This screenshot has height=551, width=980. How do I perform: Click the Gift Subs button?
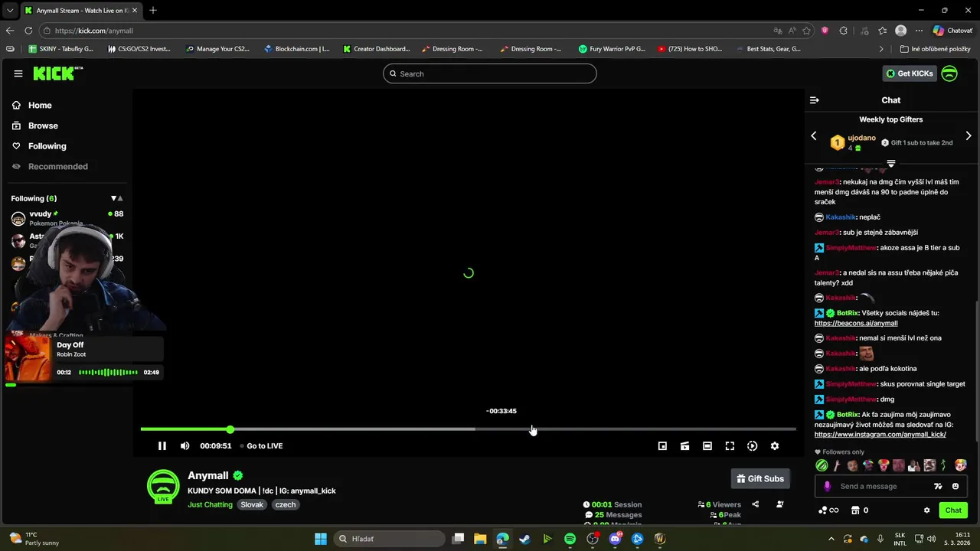760,479
